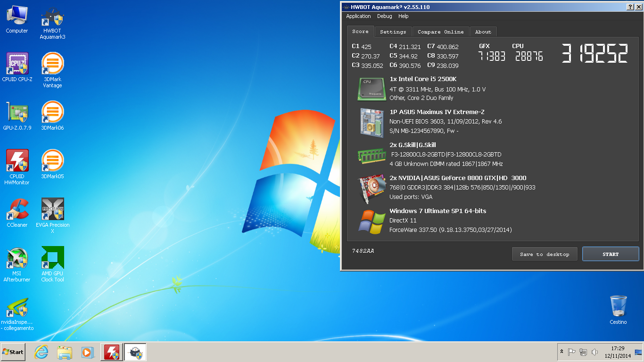Viewport: 644px width, 362px height.
Task: Click the C9 value 238.039
Action: (447, 66)
